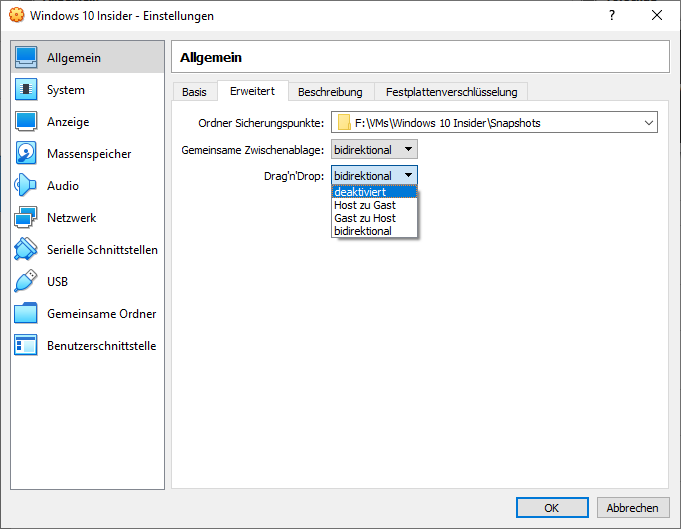This screenshot has width=681, height=529.
Task: Open the Festplattenverschlüsselung tab
Action: (451, 92)
